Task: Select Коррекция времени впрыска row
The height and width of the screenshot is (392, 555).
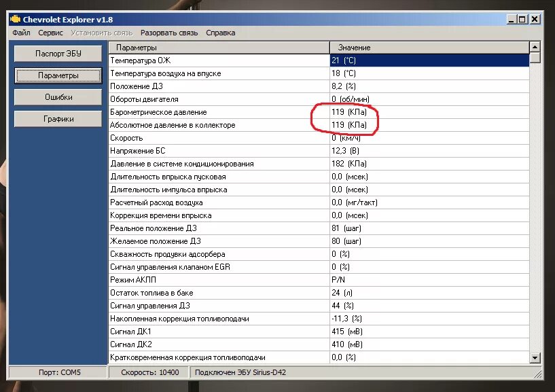Action: [x=319, y=215]
